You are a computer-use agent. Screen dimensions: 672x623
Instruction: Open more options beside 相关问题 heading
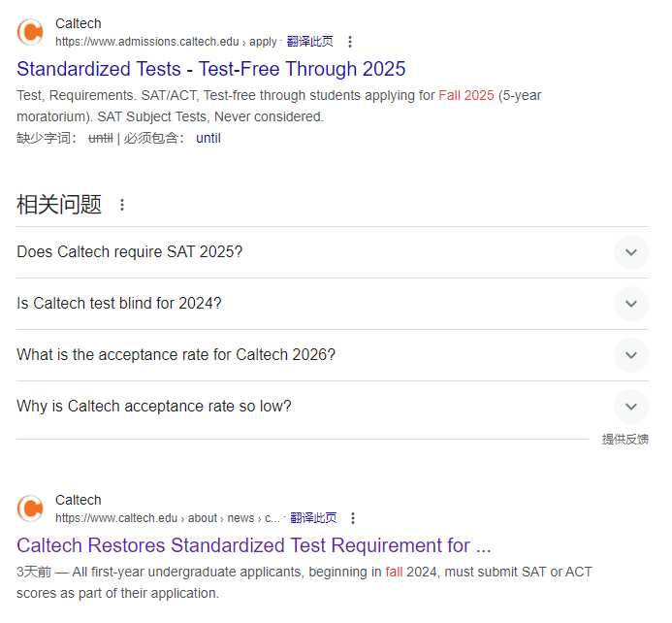coord(122,205)
